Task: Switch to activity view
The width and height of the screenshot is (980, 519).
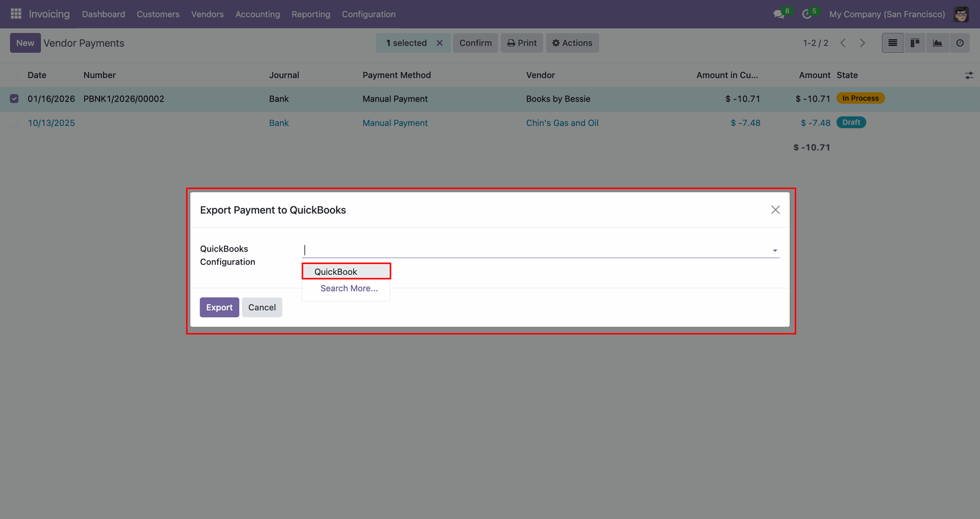Action: point(960,43)
